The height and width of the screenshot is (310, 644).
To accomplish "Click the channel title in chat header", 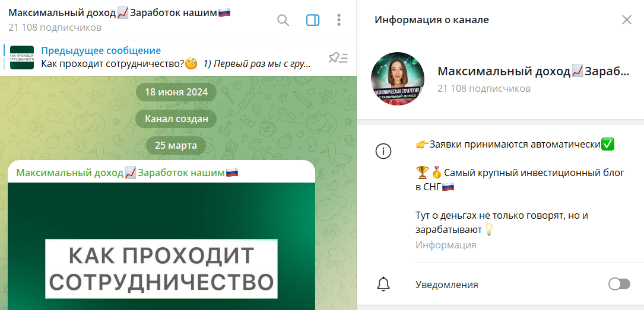I will 119,12.
